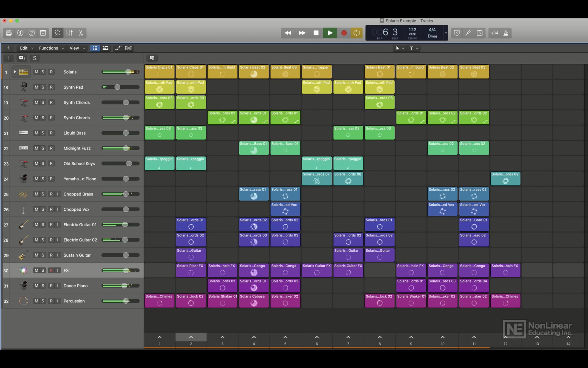Mute the Dance Piano track

tap(37, 286)
